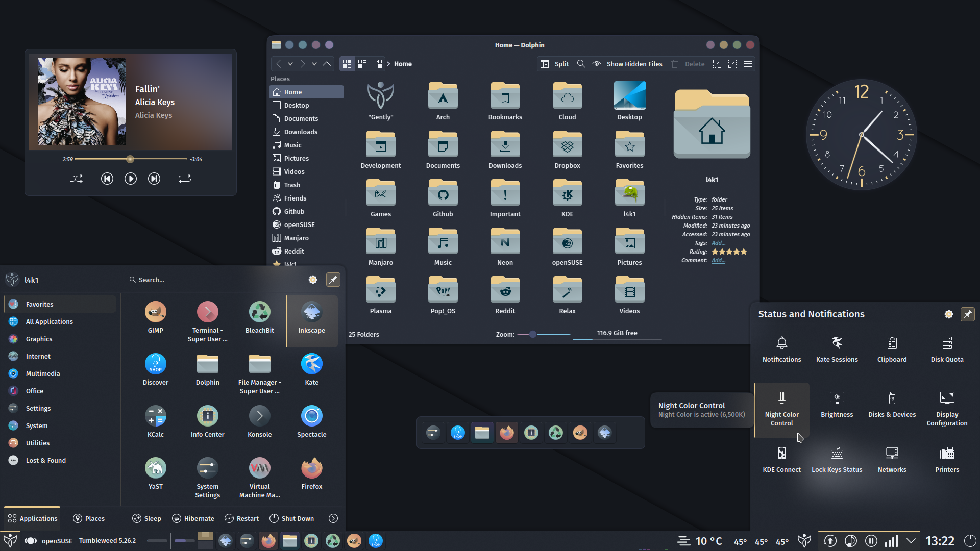Pin the application launcher open
980x551 pixels.
pyautogui.click(x=333, y=280)
